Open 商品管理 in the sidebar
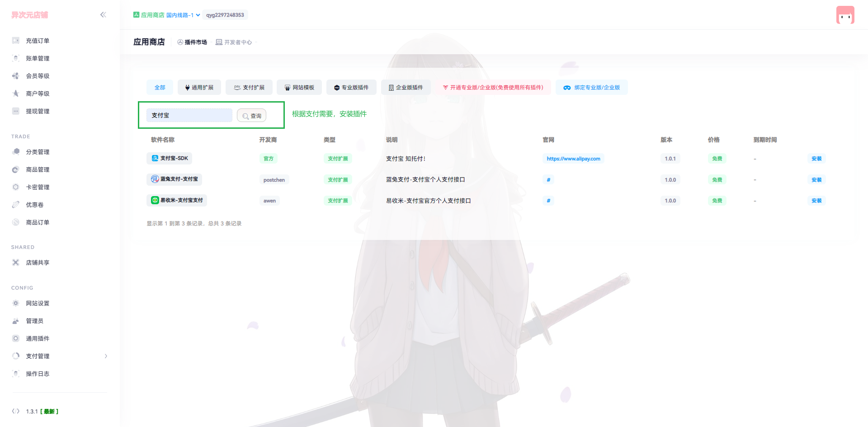The image size is (868, 427). click(x=38, y=170)
